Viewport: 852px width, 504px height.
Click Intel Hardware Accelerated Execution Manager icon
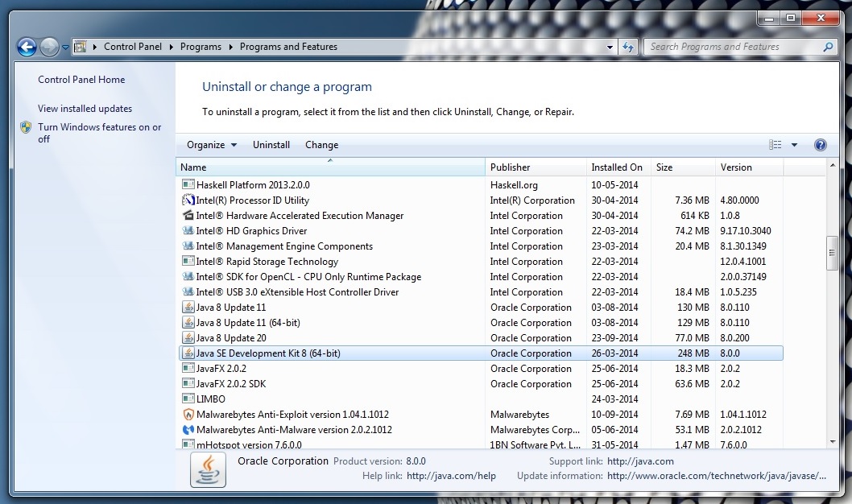(x=188, y=215)
